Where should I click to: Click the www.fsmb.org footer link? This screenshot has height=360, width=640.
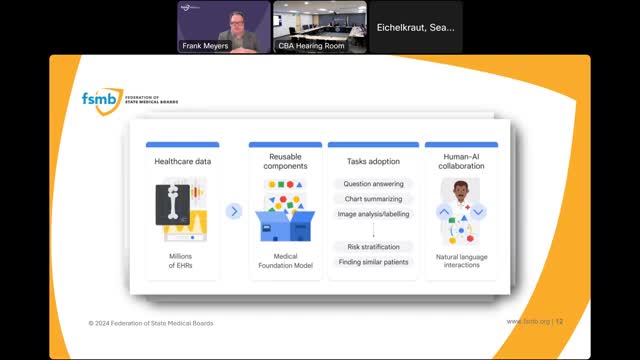pos(528,321)
